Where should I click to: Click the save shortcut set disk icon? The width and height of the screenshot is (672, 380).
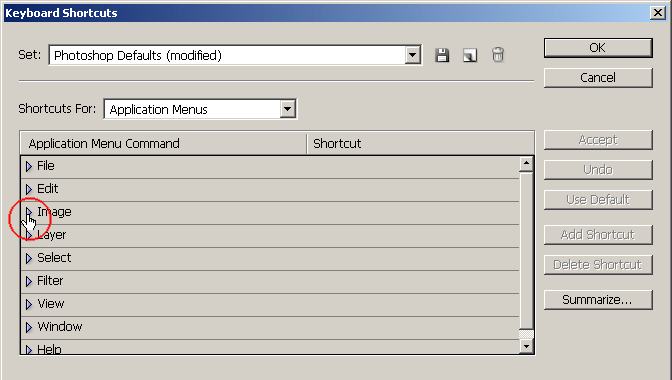[x=442, y=55]
